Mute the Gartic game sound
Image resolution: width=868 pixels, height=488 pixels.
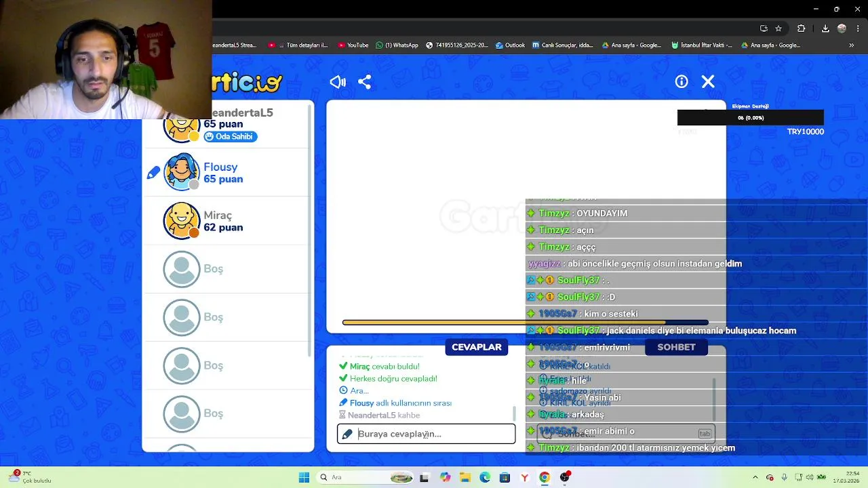[x=338, y=82]
